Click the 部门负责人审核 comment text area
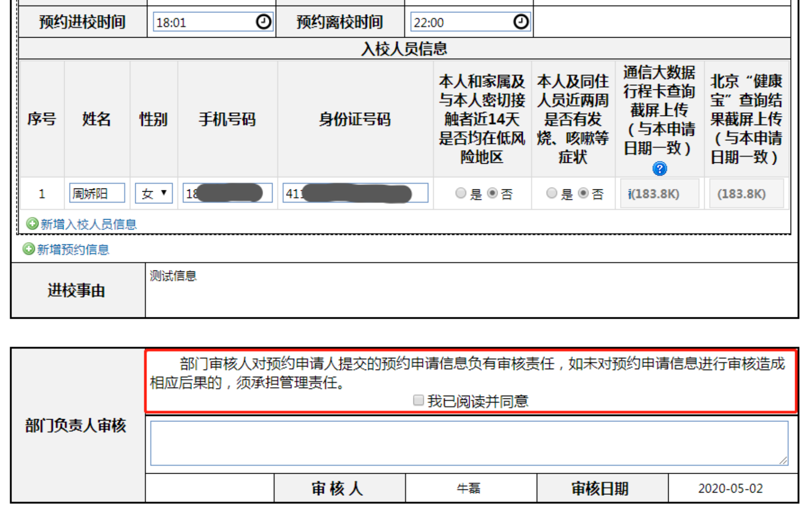Viewport: 812px width, 509px height. (469, 443)
